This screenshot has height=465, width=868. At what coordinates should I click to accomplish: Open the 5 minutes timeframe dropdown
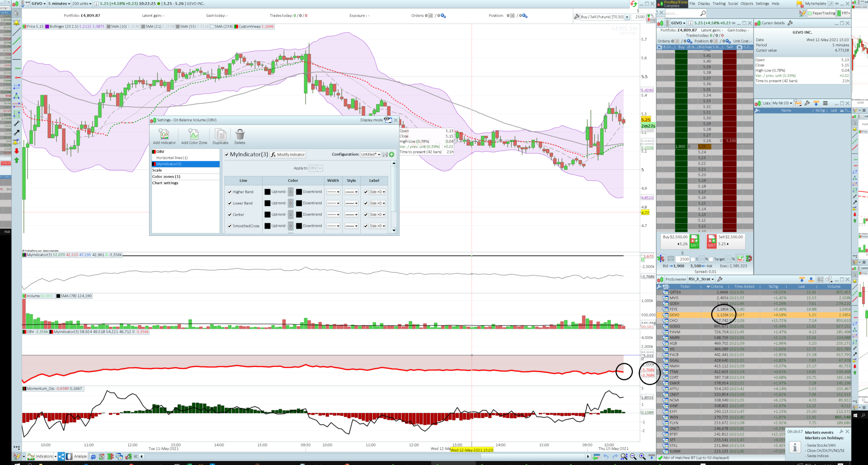click(59, 3)
